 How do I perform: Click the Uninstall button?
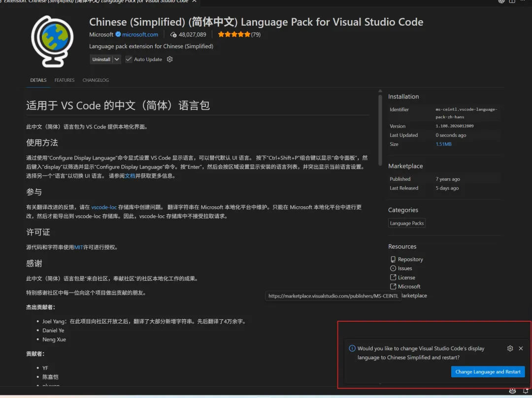click(101, 60)
